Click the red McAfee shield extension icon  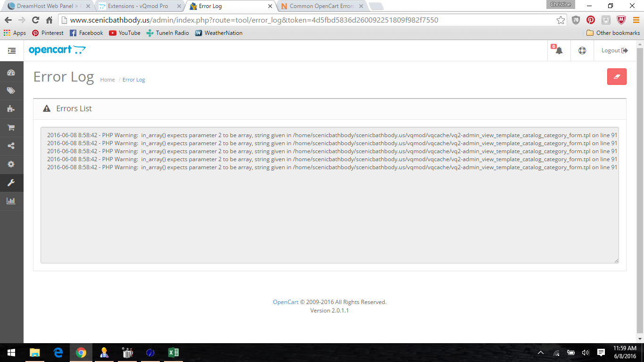coord(621,20)
